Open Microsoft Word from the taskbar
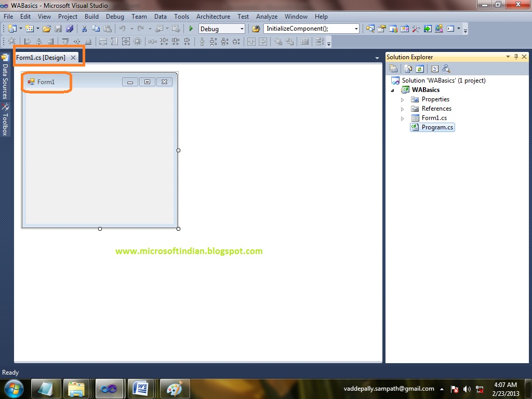Image resolution: width=532 pixels, height=399 pixels. coord(141,388)
